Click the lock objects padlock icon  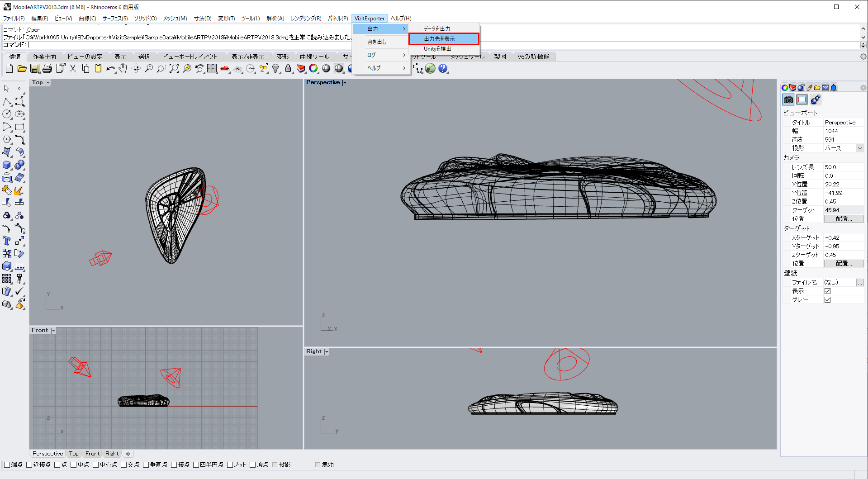[x=288, y=68]
